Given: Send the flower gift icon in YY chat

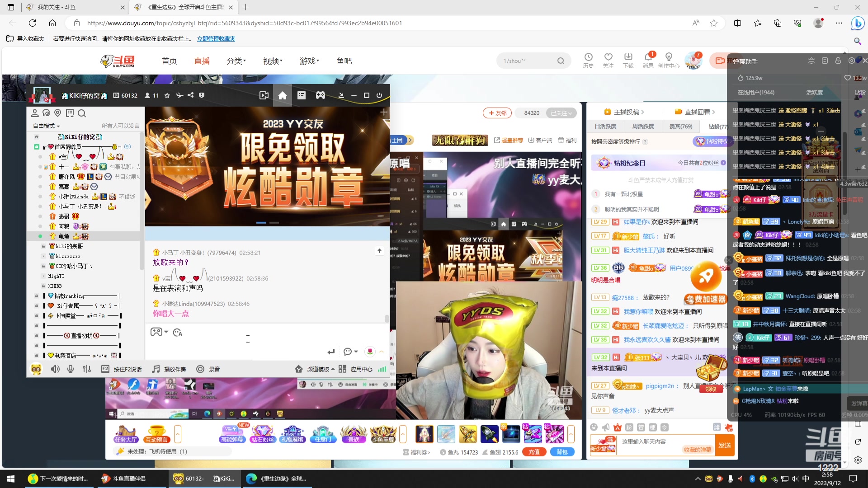Looking at the screenshot, I should (370, 352).
